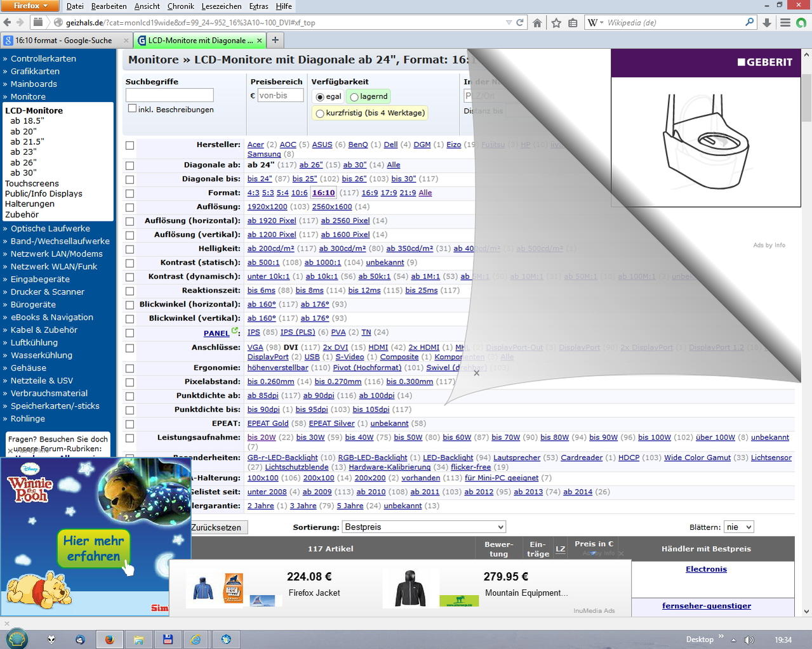This screenshot has height=649, width=812.
Task: Open the Lesezeichen menu
Action: [222, 6]
